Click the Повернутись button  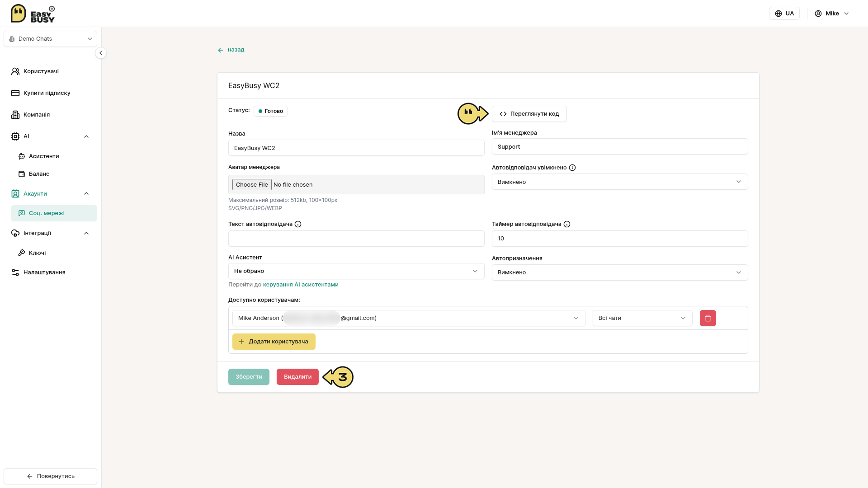(x=51, y=476)
